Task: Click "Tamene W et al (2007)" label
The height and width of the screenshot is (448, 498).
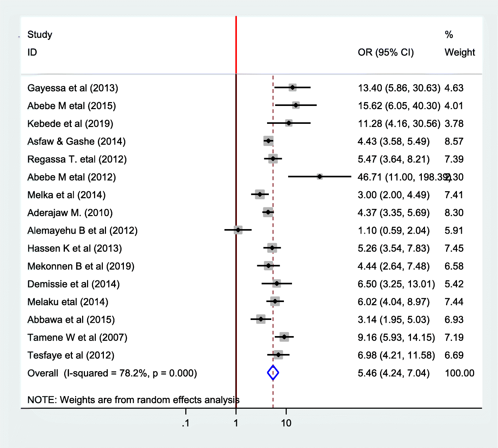Action: pyautogui.click(x=77, y=337)
